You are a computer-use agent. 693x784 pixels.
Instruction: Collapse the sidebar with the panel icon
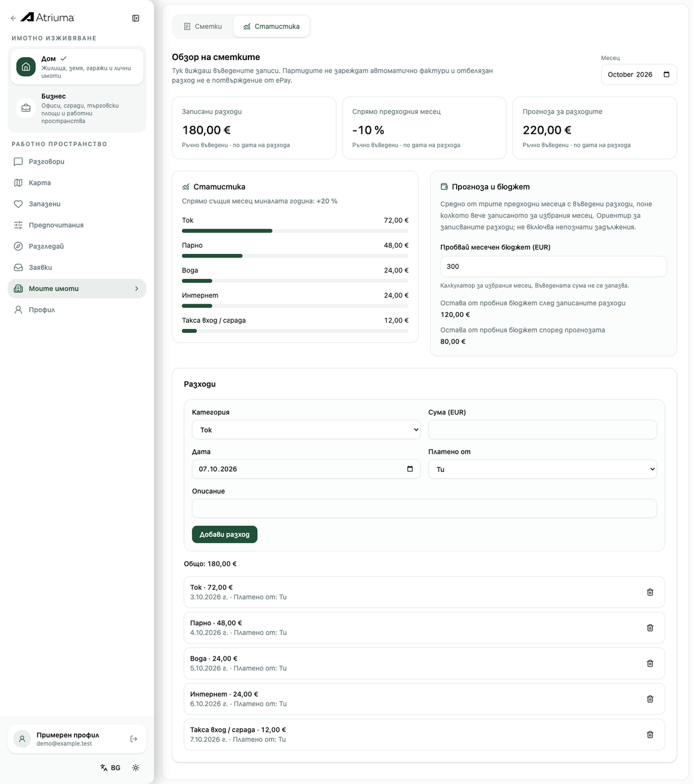pyautogui.click(x=136, y=18)
